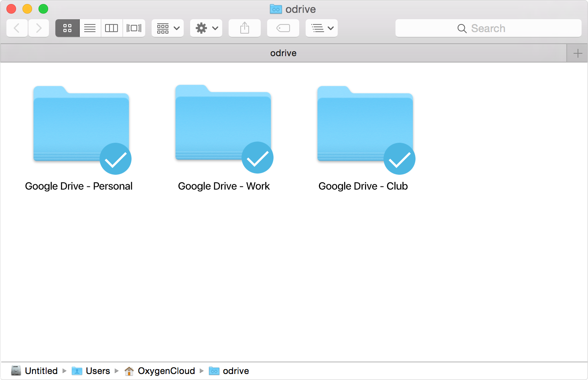Click OxygenCloud in the path bar
588x380 pixels.
pos(166,371)
